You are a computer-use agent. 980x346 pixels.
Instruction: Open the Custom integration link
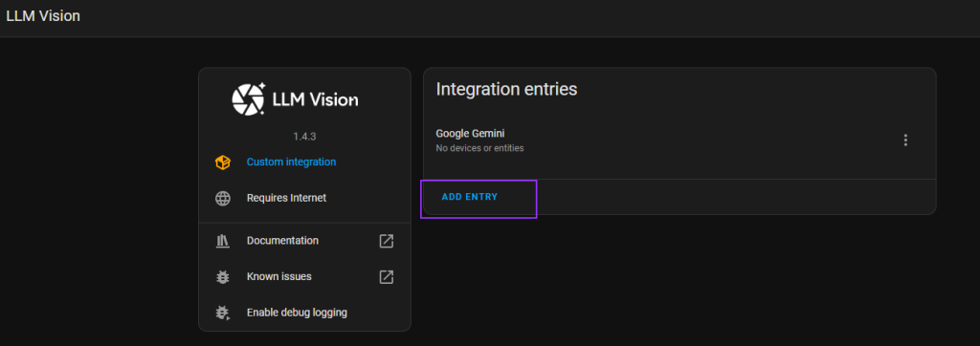tap(291, 162)
